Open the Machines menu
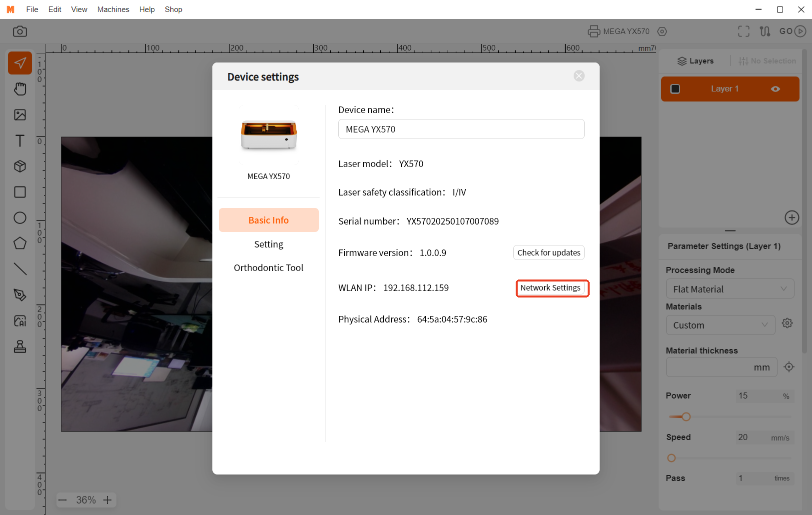 click(x=113, y=9)
